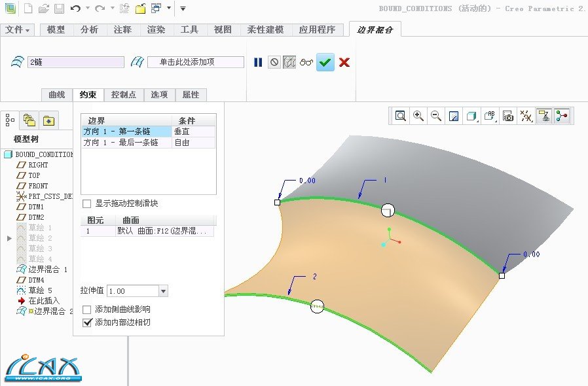Click the saved views AB icon
This screenshot has height=386, width=588.
click(490, 116)
